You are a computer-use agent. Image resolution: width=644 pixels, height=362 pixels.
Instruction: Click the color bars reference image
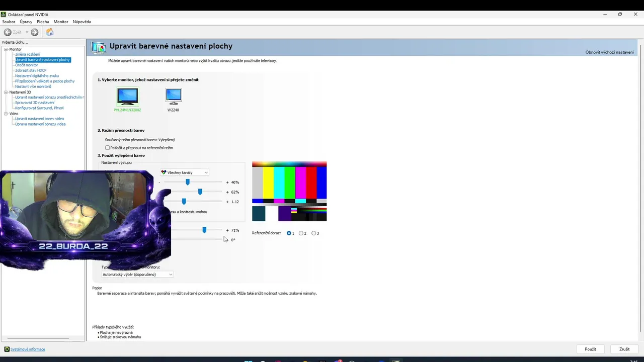[289, 191]
